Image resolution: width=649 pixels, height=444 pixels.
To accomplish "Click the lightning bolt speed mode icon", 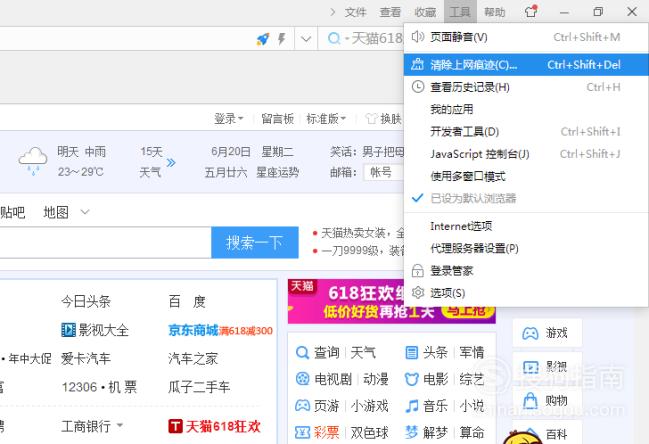I will coord(282,39).
